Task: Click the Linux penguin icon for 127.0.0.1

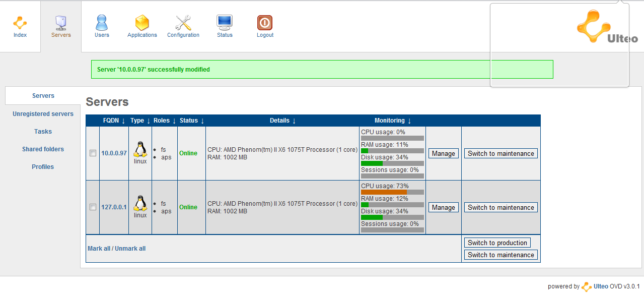Action: click(140, 203)
